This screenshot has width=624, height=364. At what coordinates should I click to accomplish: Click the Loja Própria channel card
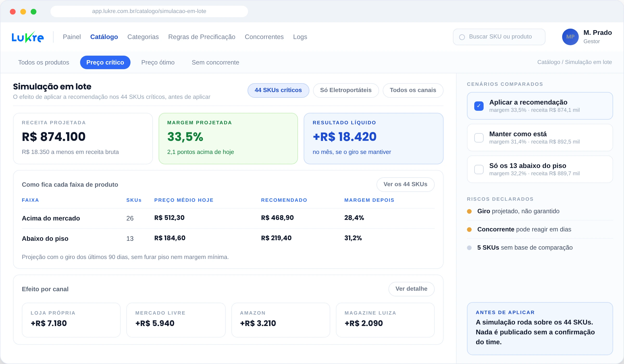pyautogui.click(x=71, y=320)
